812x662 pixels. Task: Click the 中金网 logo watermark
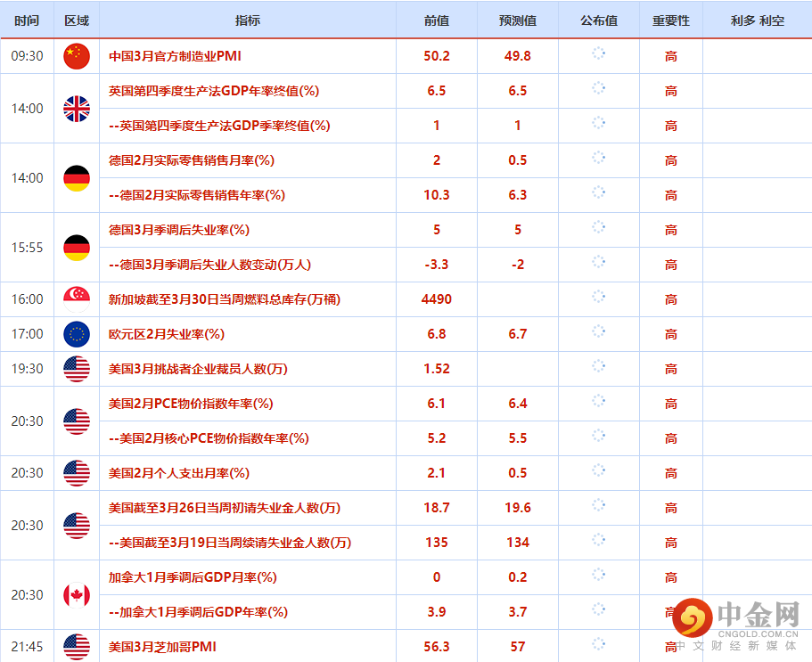[x=737, y=625]
